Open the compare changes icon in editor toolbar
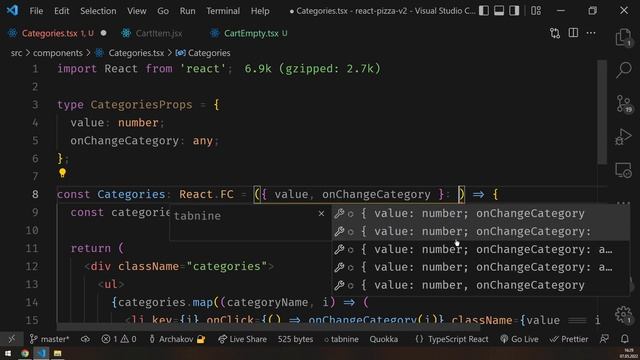640x360 pixels. point(555,33)
